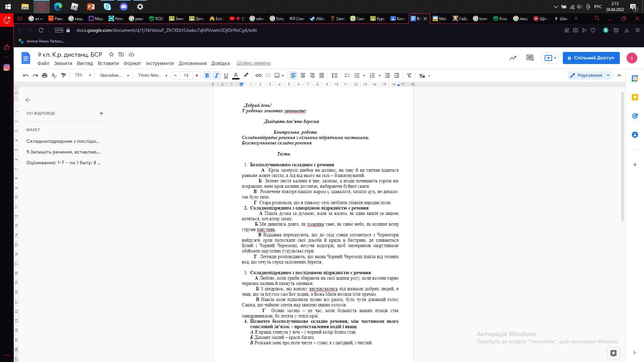This screenshot has height=362, width=644.
Task: Open the text color picker
Action: (x=236, y=76)
